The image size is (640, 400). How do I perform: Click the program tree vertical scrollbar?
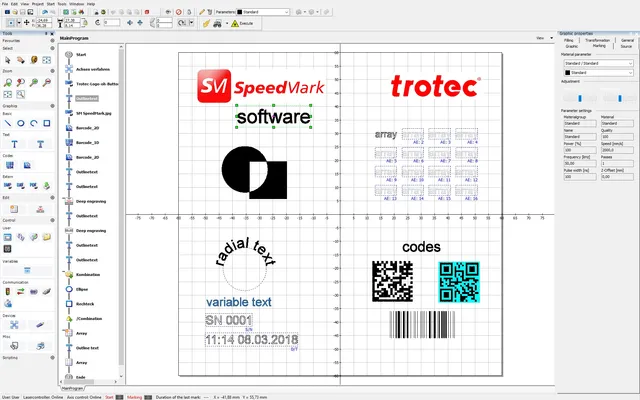tap(121, 208)
